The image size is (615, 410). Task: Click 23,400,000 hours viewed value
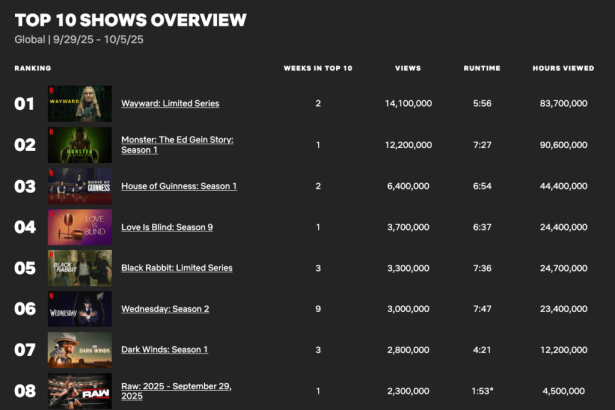564,309
